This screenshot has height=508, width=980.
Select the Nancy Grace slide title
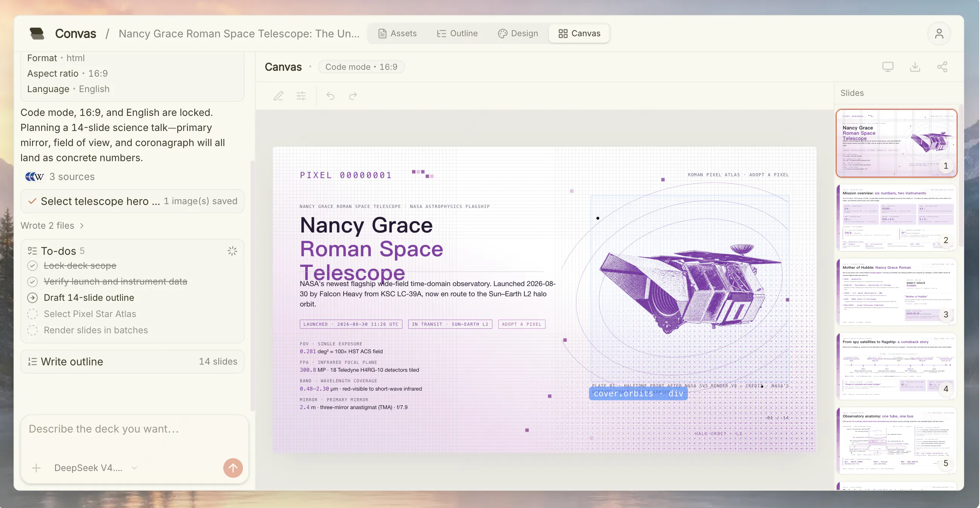point(366,225)
